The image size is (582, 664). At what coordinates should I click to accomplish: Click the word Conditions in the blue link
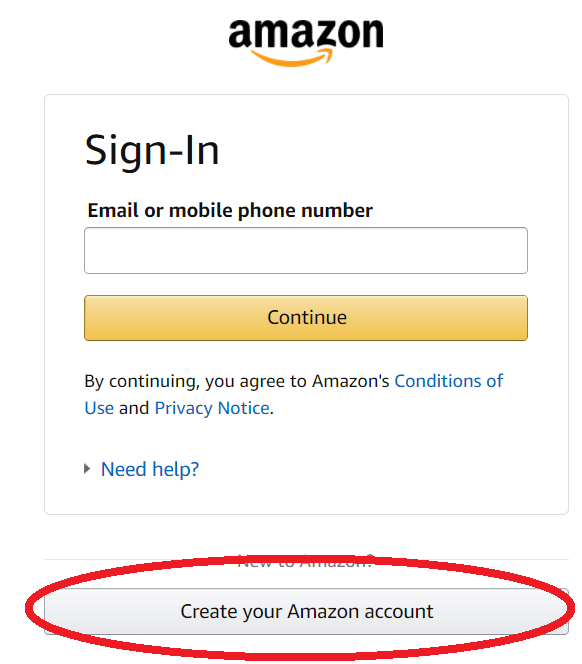click(438, 381)
